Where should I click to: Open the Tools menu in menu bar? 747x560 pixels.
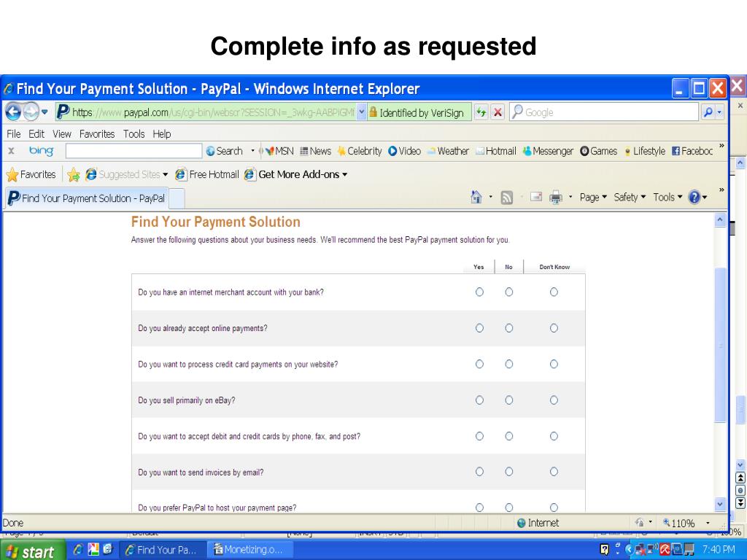tap(134, 134)
